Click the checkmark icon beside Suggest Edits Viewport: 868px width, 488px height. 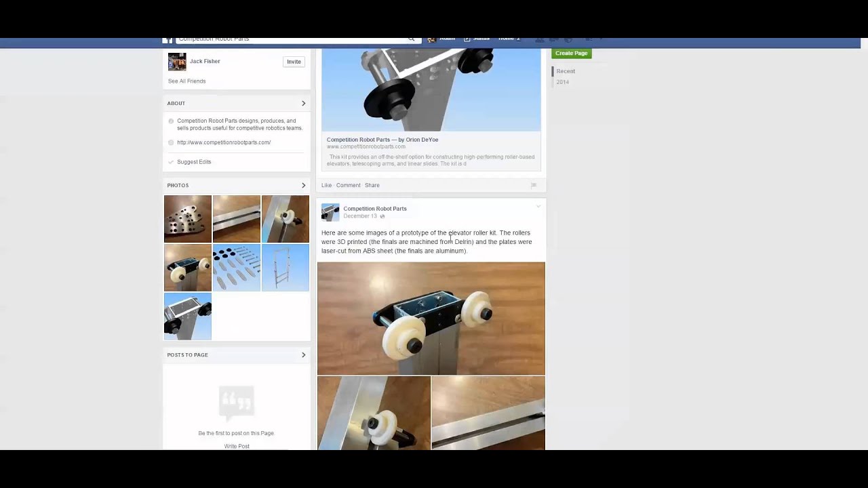pos(171,162)
